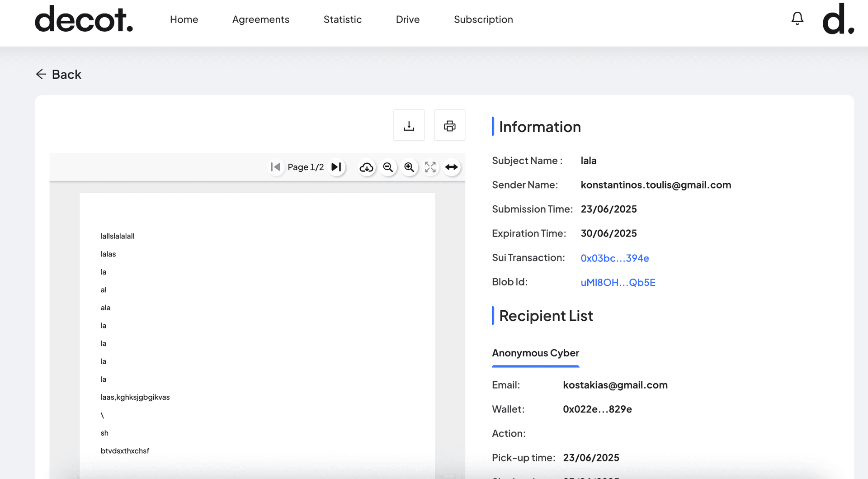868x479 pixels.
Task: Open the Subscription page
Action: click(483, 19)
